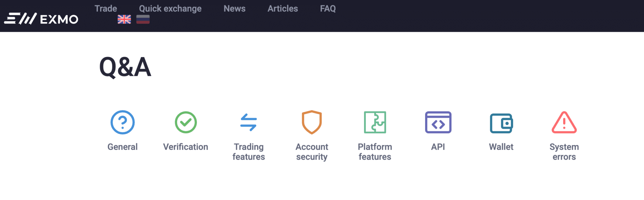Open Quick exchange in the navigation bar

[170, 9]
